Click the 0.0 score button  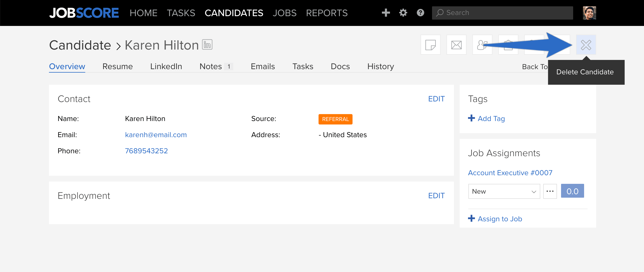(x=572, y=191)
